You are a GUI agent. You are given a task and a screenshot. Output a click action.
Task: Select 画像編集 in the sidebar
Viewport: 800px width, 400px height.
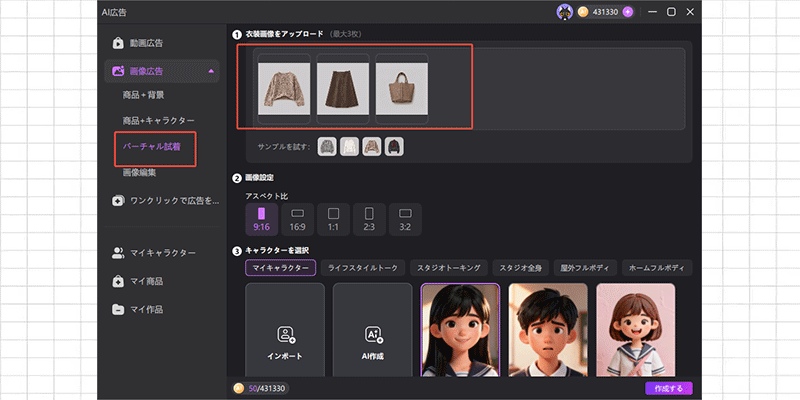[139, 172]
